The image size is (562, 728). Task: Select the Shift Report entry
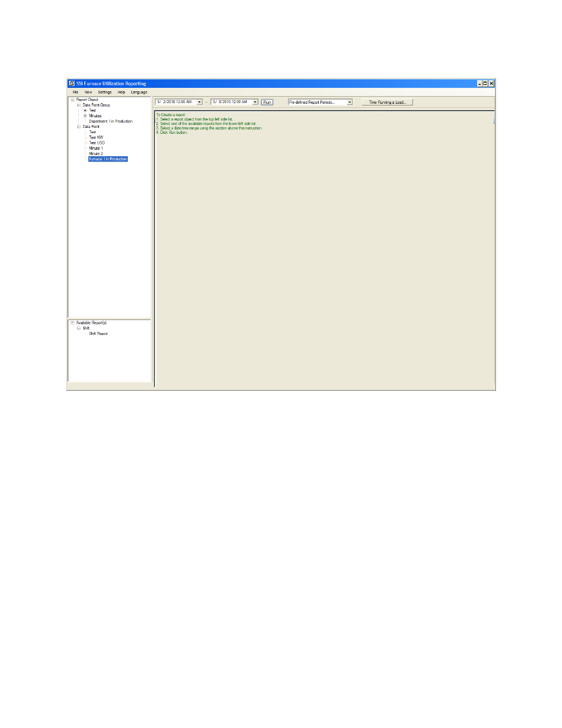pyautogui.click(x=98, y=334)
